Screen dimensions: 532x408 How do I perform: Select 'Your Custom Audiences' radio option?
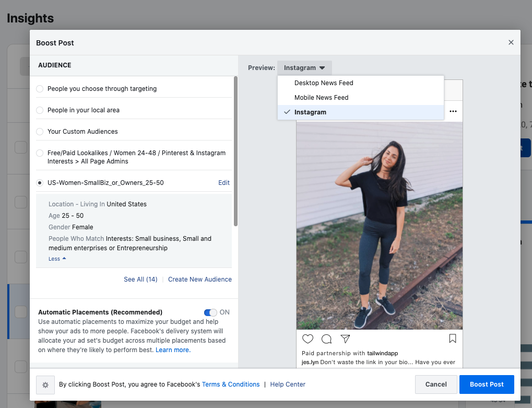tap(40, 132)
